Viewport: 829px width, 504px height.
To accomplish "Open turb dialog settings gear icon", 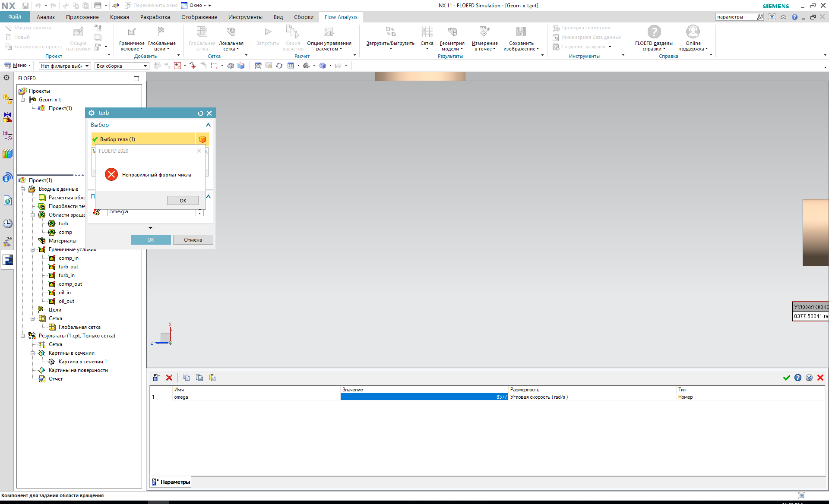I will (x=92, y=113).
